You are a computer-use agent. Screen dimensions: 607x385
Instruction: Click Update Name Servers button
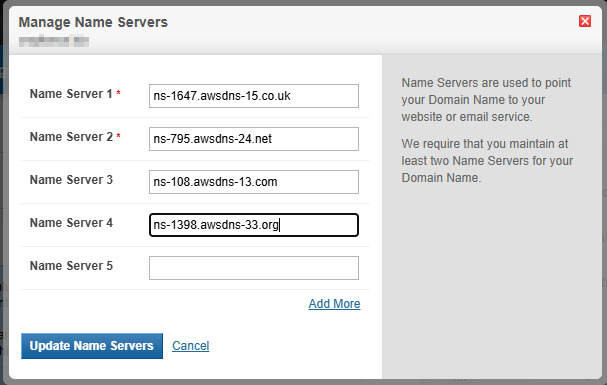pyautogui.click(x=92, y=346)
